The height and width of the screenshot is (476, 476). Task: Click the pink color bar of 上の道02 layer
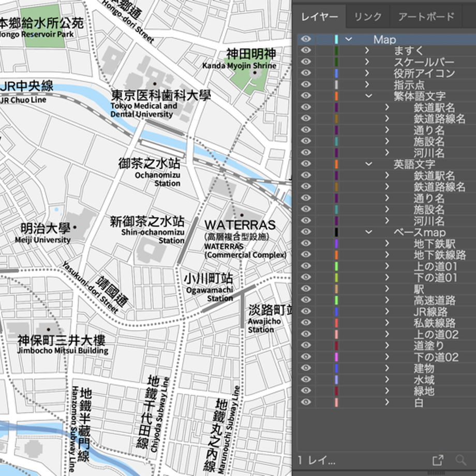point(336,334)
